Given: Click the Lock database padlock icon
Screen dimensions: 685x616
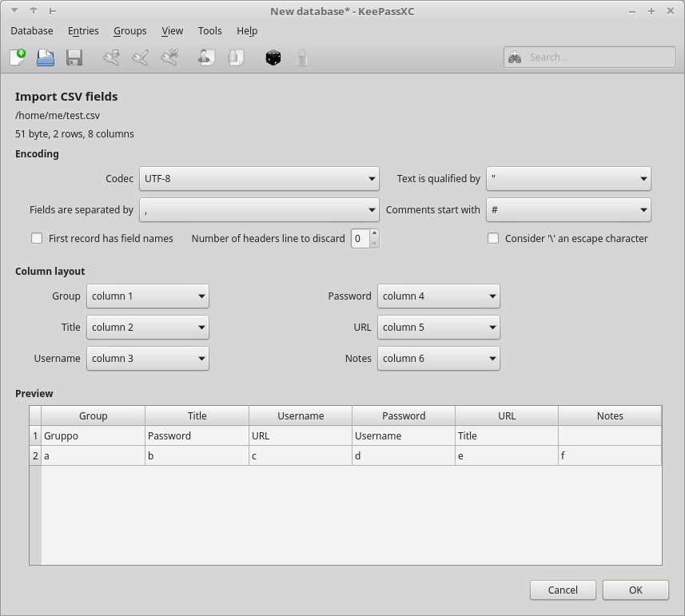Looking at the screenshot, I should point(301,57).
